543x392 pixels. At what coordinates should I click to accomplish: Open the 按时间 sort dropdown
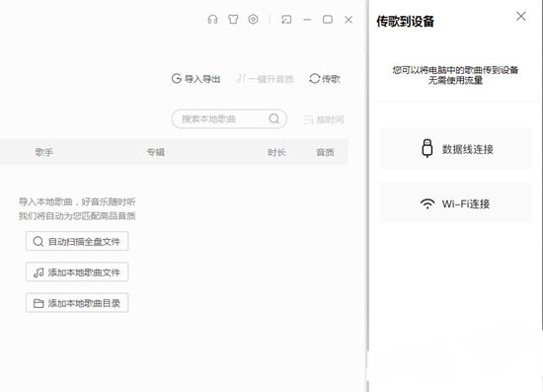click(x=324, y=119)
